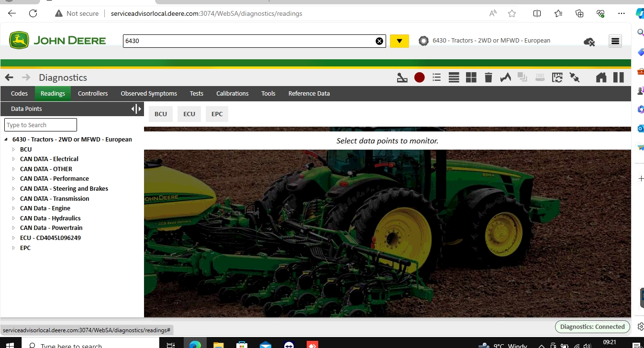The image size is (644, 348).
Task: Select the list view icon on the toolbar
Action: pos(436,77)
